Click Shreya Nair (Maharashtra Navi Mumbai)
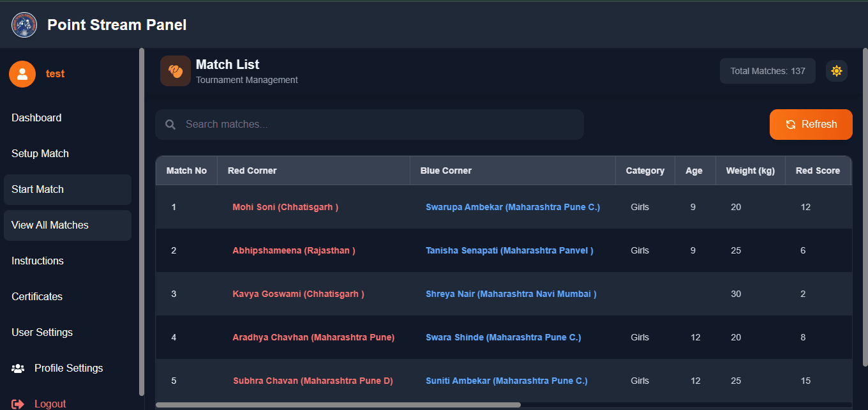Screen dimensions: 868x410 [511, 294]
